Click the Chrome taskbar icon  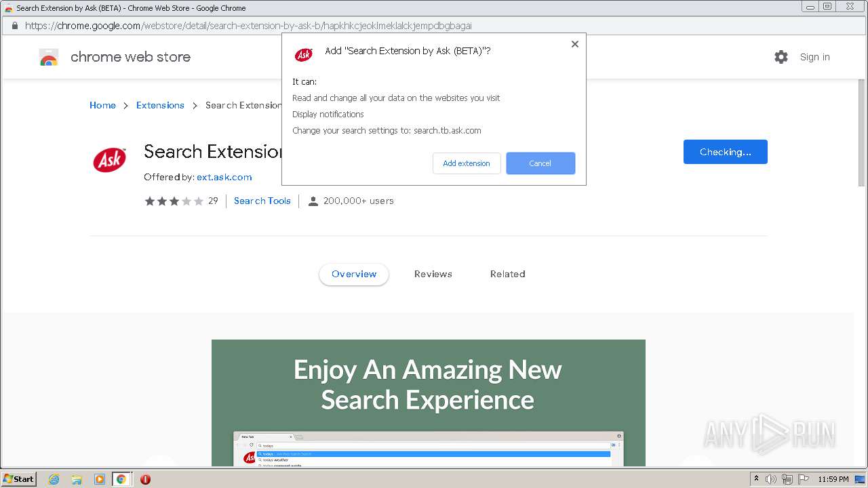[121, 479]
